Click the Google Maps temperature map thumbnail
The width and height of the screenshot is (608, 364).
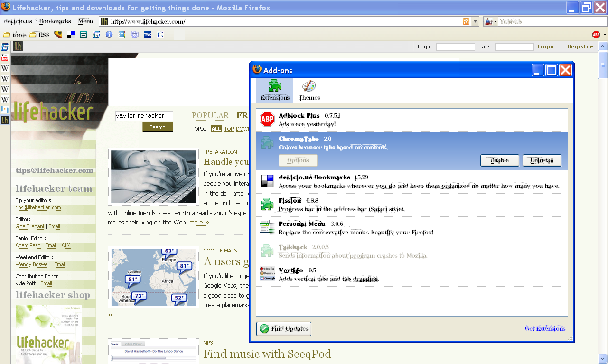pos(153,277)
